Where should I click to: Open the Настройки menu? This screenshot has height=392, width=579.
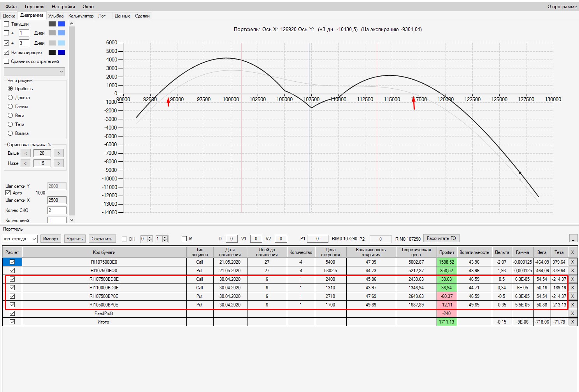[x=63, y=7]
